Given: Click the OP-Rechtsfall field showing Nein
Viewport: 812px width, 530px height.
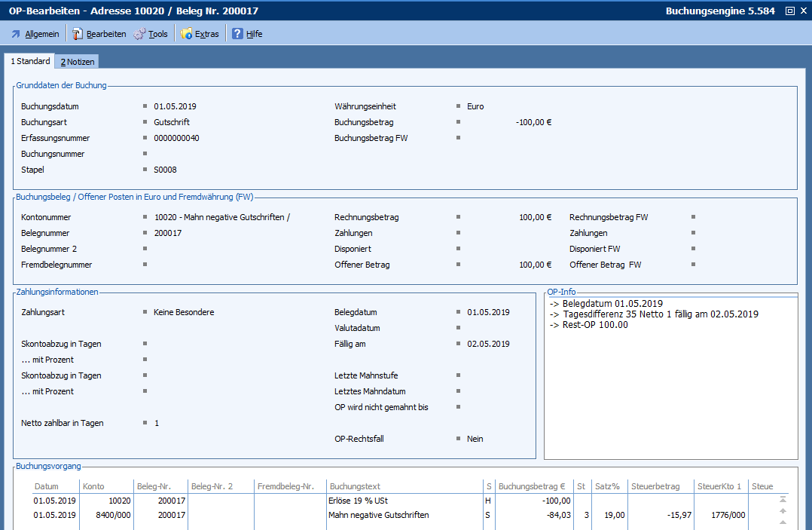Looking at the screenshot, I should coord(475,439).
